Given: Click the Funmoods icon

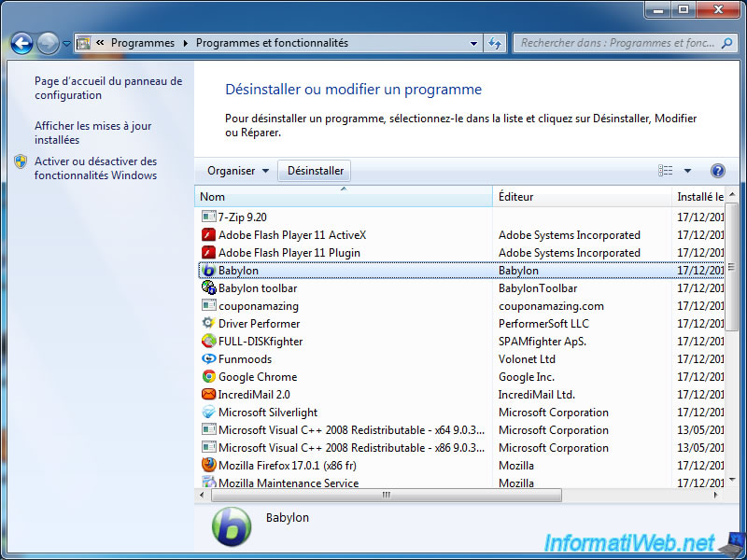Looking at the screenshot, I should 208,358.
